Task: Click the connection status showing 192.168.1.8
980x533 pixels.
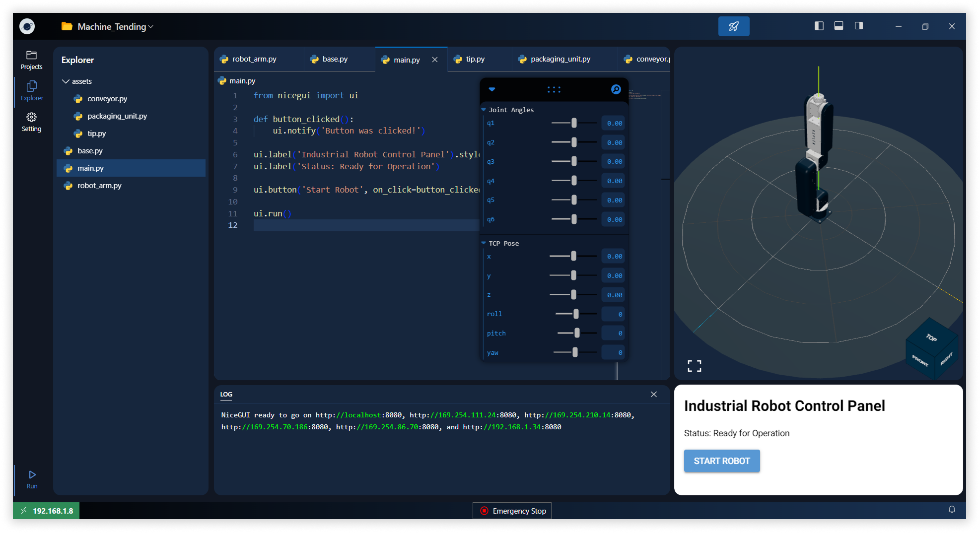Action: (x=46, y=510)
